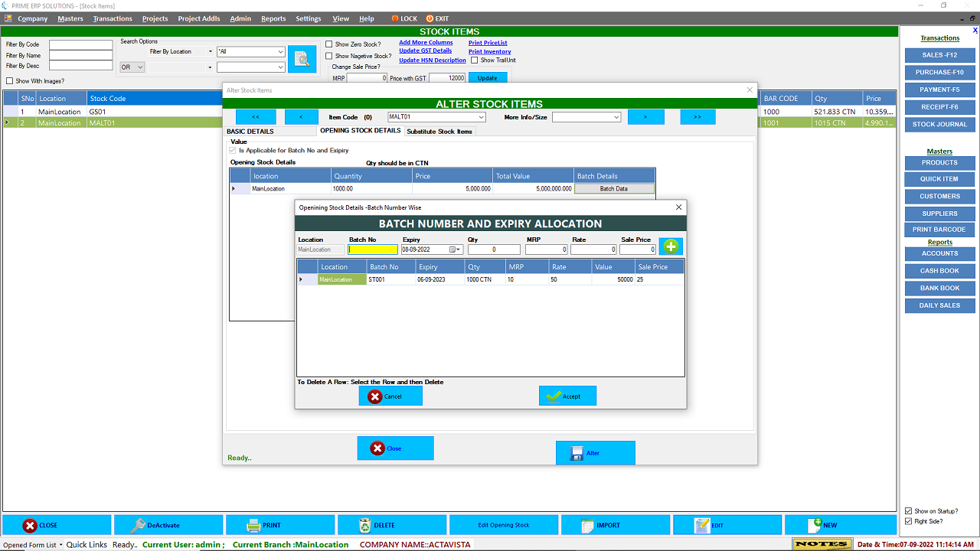
Task: Open the *All location value dropdown
Action: click(280, 52)
